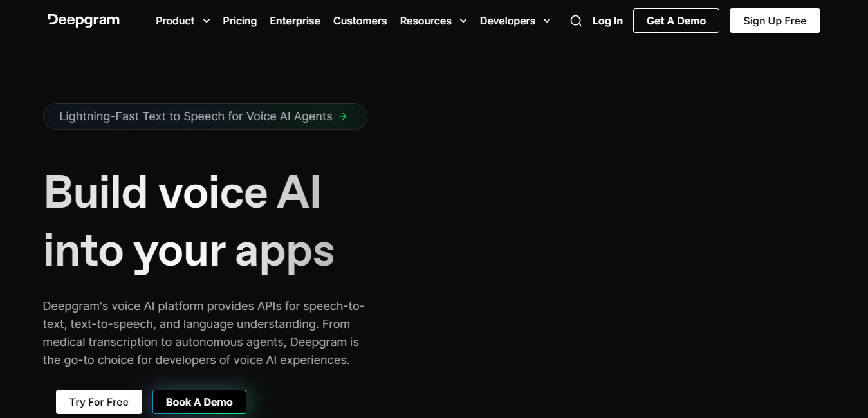Click the Book A Demo button
The width and height of the screenshot is (868, 418).
click(199, 402)
